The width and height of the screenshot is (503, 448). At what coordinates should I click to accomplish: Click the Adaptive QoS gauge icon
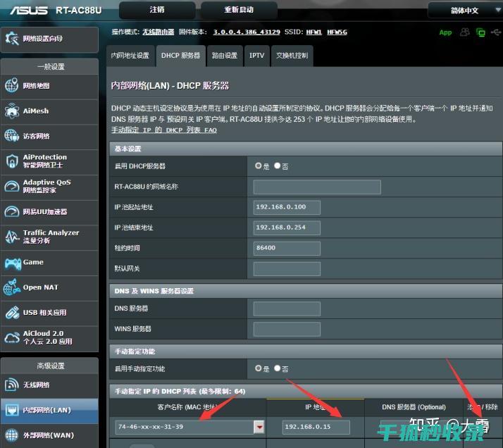[x=12, y=187]
